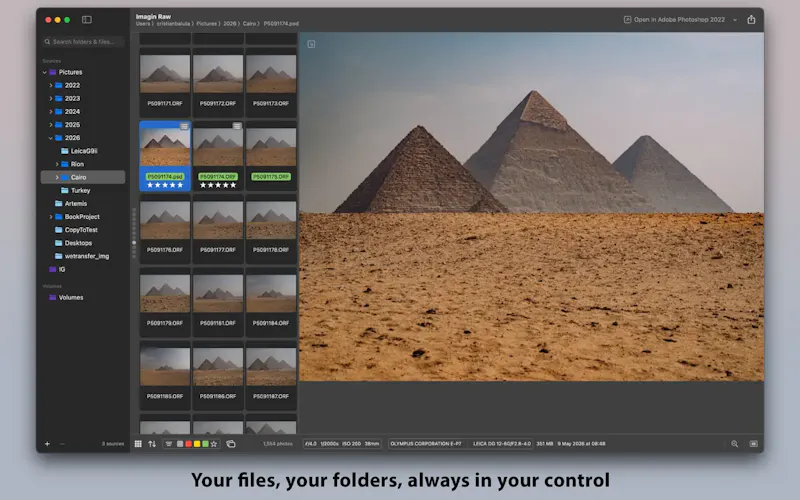Select the LeicaG9ii folder
800x500 pixels.
[x=83, y=151]
